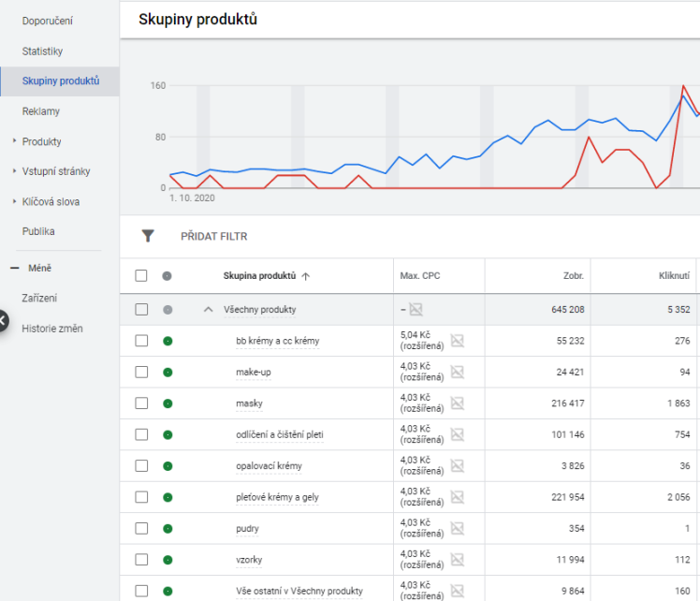The height and width of the screenshot is (601, 700).
Task: Collapse the sidebar with Méně
Action: pos(39,268)
